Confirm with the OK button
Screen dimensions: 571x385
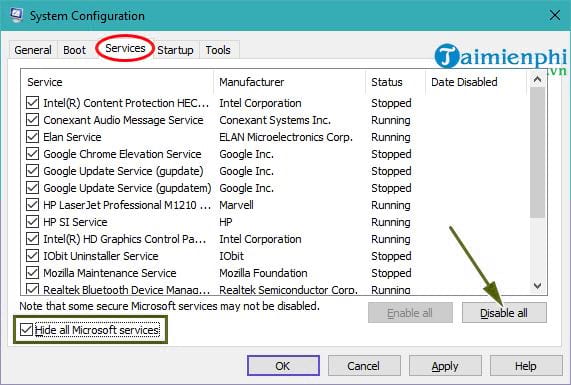283,366
